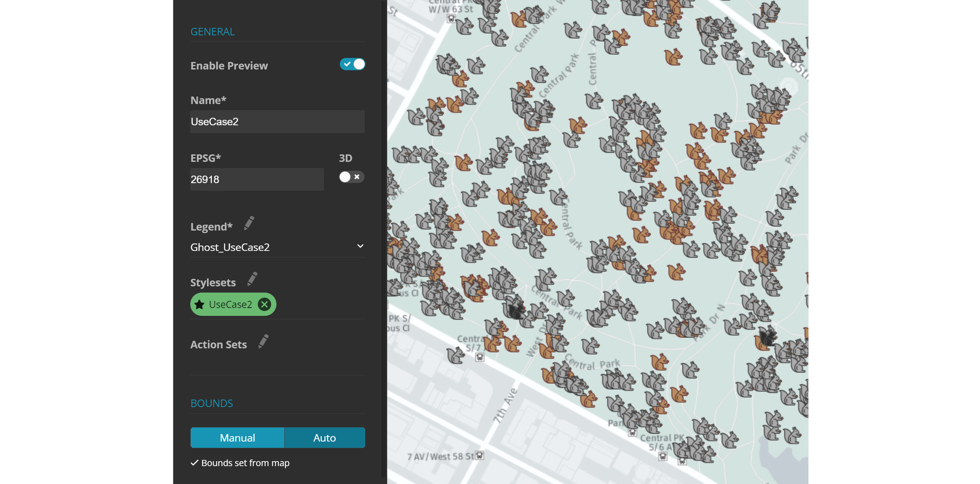The width and height of the screenshot is (980, 484).
Task: Click the '7 AV/West 58 St' map label
Action: [x=441, y=457]
